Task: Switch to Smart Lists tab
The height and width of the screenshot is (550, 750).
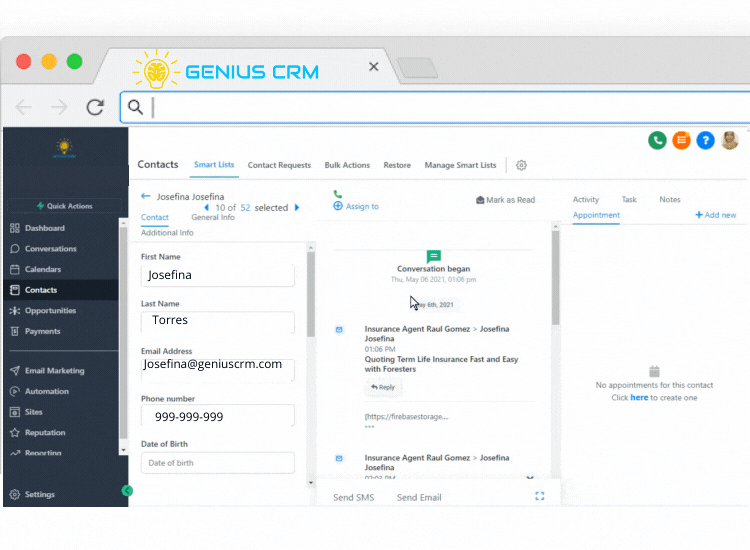Action: (x=214, y=165)
